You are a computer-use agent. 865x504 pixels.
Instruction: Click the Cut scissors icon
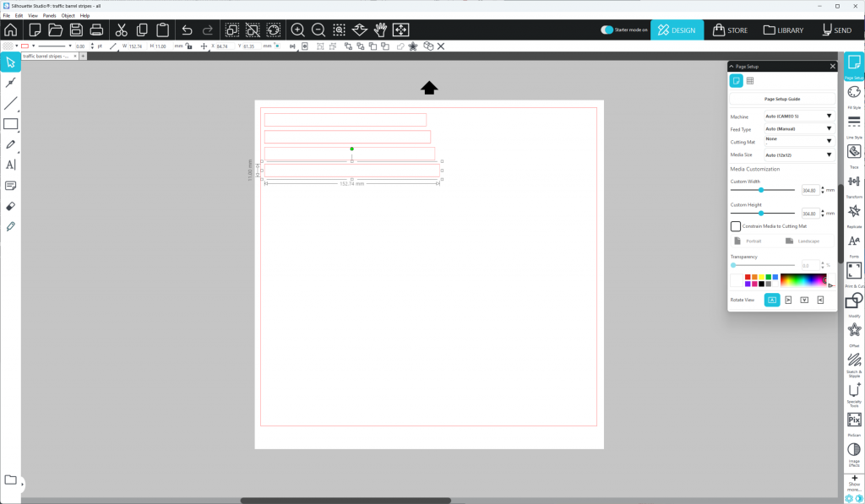(122, 30)
